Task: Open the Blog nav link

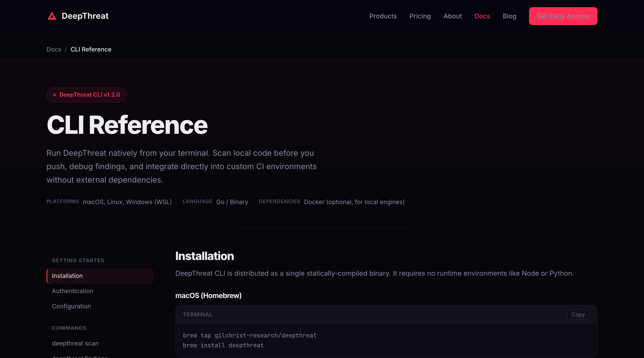Action: coord(509,16)
